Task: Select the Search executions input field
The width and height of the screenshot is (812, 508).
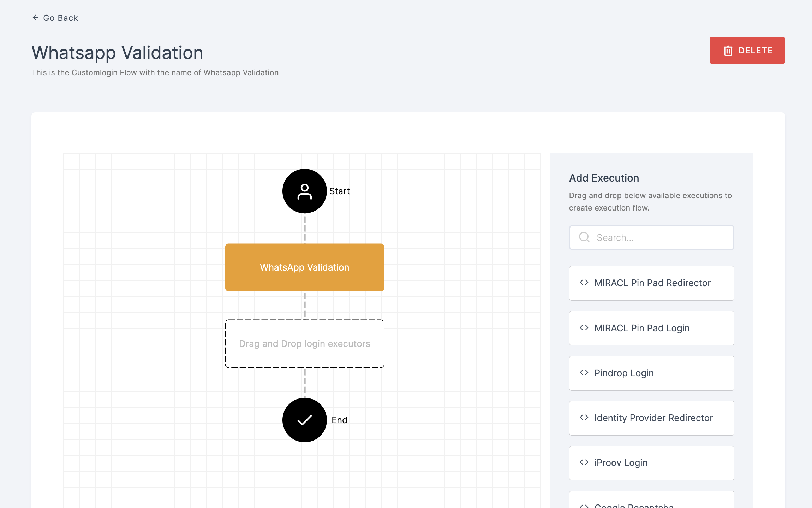Action: click(651, 237)
